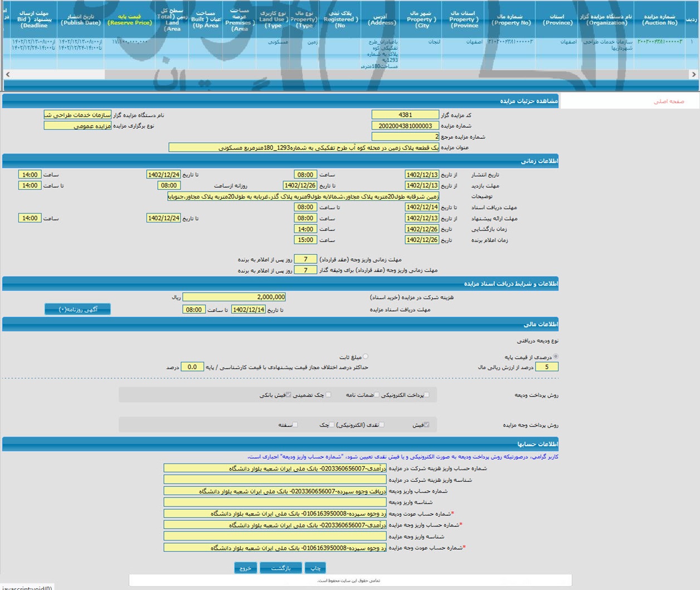This screenshot has width=700, height=590.
Task: Toggle the فیش بانکی checkbox
Action: [x=288, y=395]
